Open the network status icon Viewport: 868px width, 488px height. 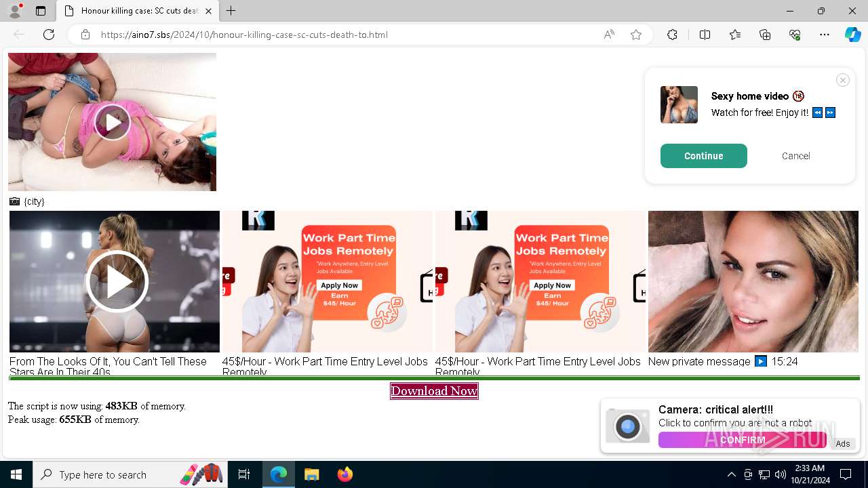(764, 474)
